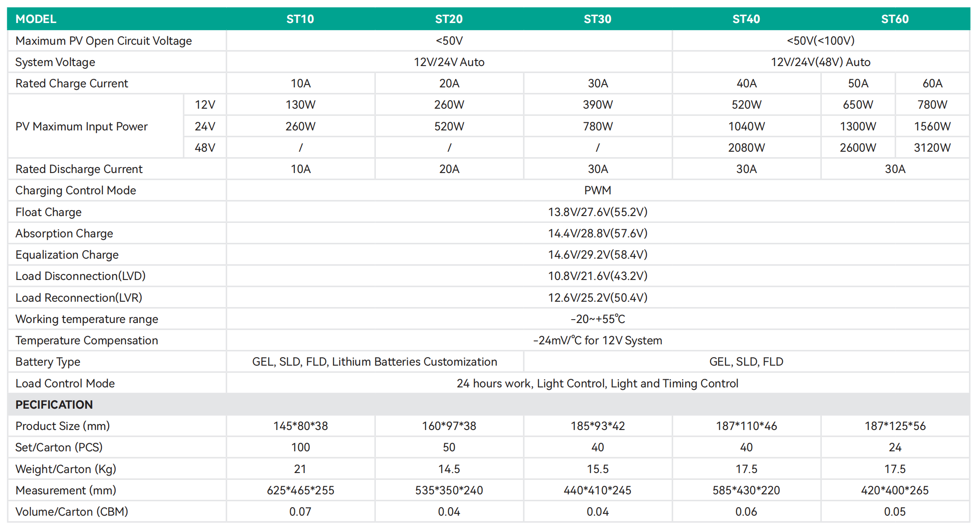The height and width of the screenshot is (531, 980).
Task: Click the 3120W power value
Action: click(932, 148)
